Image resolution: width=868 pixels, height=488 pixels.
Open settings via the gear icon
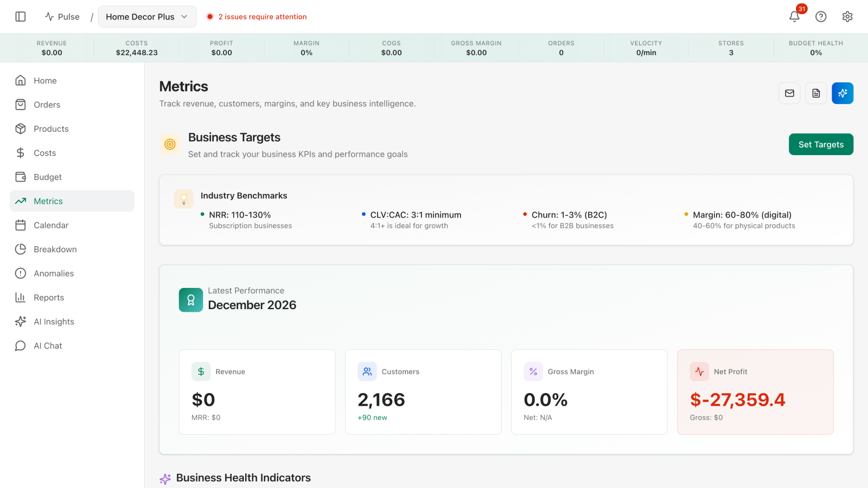(x=847, y=16)
